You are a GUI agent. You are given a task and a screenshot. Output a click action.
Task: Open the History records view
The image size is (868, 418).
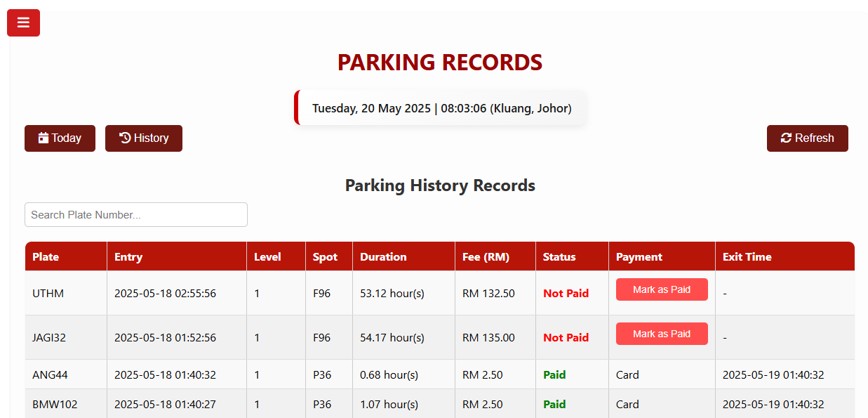click(x=144, y=138)
